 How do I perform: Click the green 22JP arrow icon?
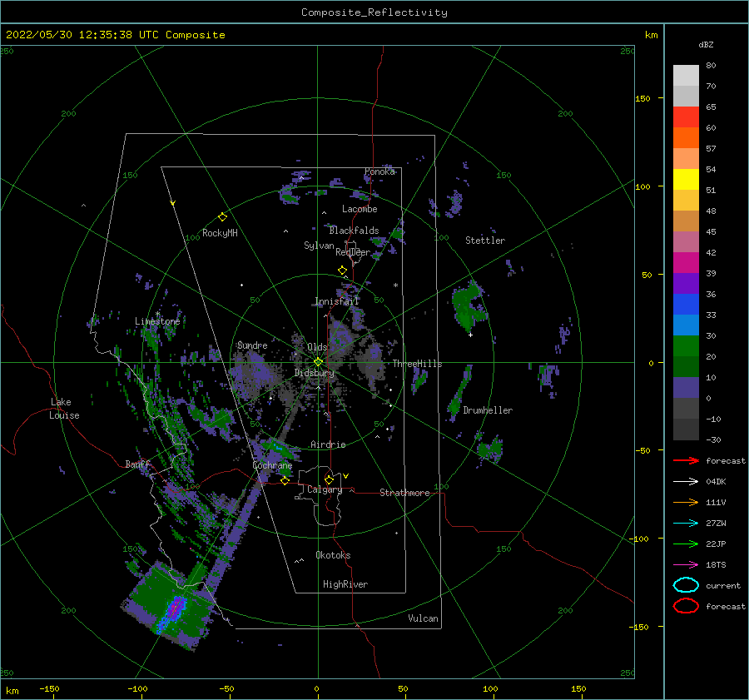pos(686,544)
